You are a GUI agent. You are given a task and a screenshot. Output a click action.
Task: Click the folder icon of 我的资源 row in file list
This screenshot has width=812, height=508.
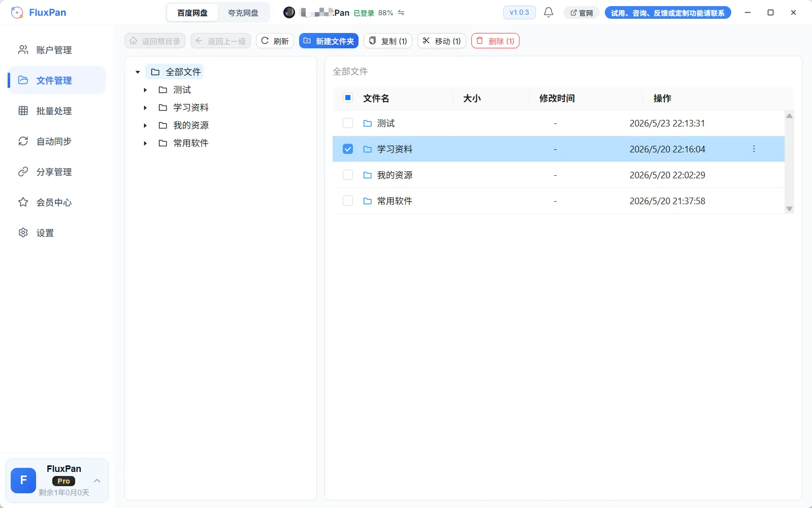[368, 175]
